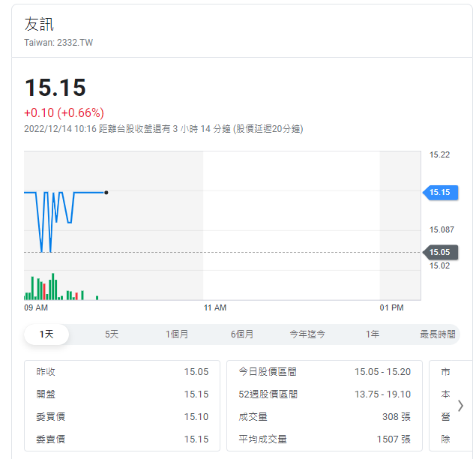Click the 平均成交量 average volume row
476x459 pixels.
coord(324,439)
